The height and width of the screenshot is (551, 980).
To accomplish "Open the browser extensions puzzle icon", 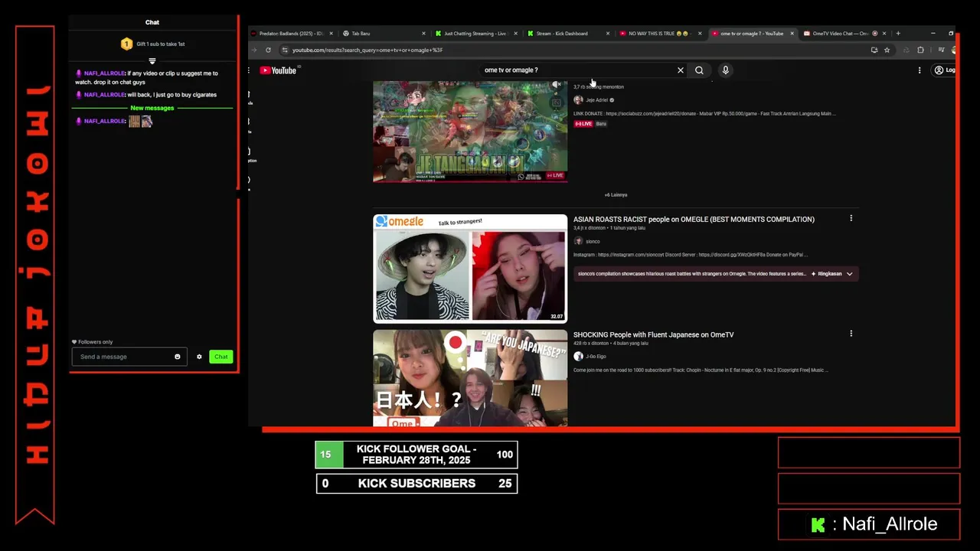I will coord(920,50).
